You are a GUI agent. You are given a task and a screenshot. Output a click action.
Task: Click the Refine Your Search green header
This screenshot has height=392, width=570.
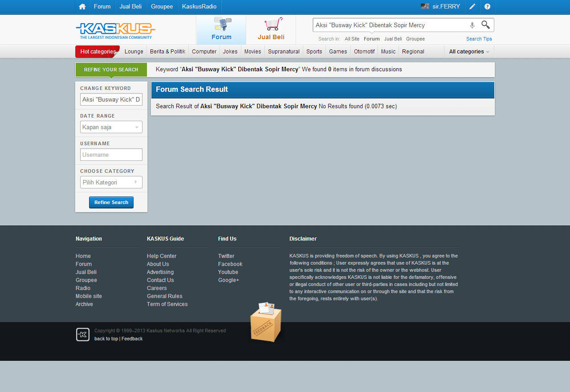(x=111, y=69)
